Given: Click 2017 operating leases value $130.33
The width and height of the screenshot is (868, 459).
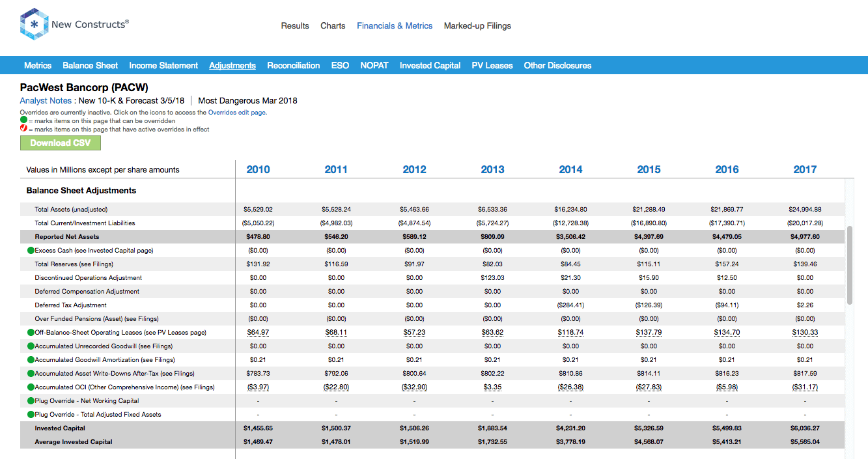Looking at the screenshot, I should pos(805,333).
